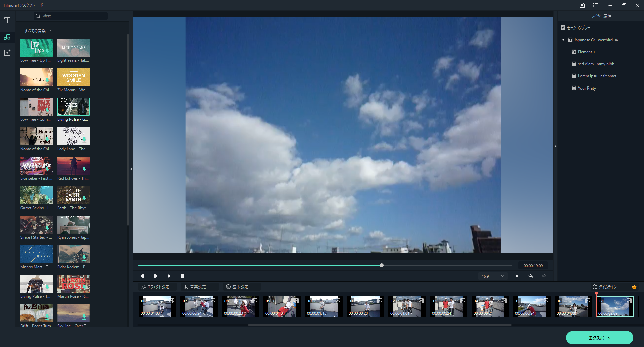This screenshot has height=347, width=644.
Task: Download the Red Echoes track
Action: pyautogui.click(x=84, y=169)
